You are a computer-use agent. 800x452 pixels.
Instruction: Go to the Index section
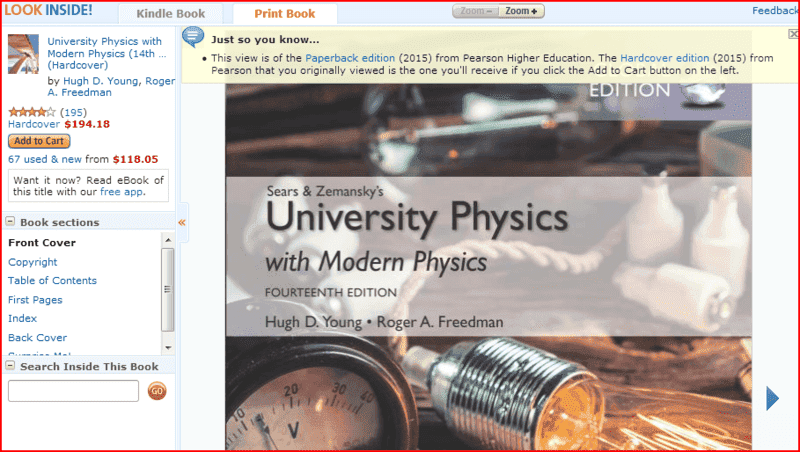[22, 318]
